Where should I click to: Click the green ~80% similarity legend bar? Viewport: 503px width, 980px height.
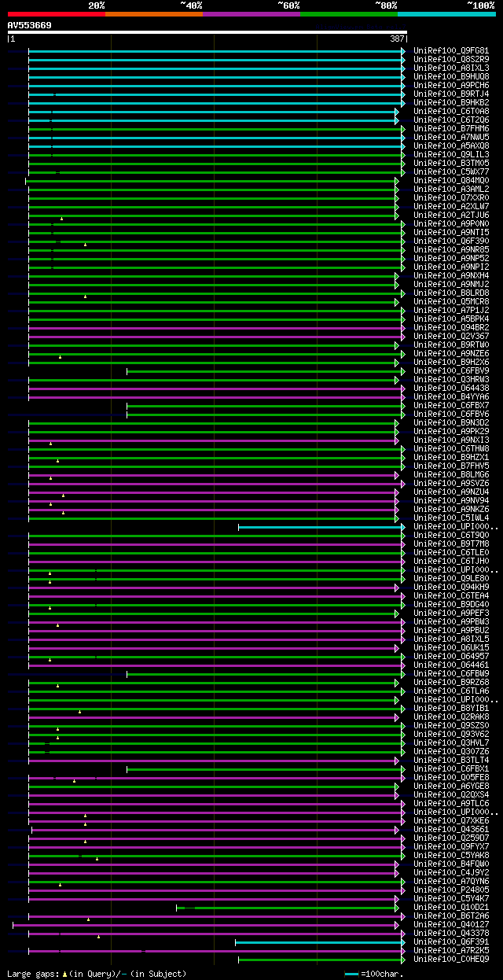(x=348, y=14)
